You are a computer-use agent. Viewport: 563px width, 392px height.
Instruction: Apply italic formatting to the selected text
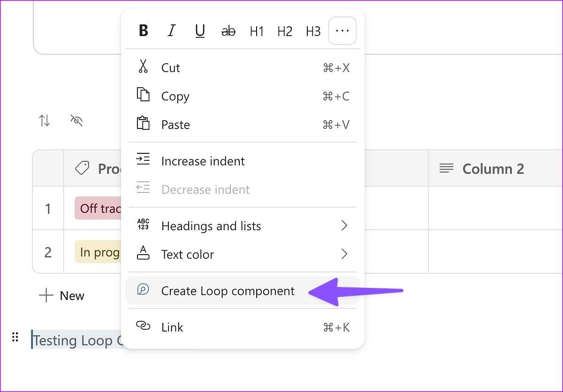point(172,31)
